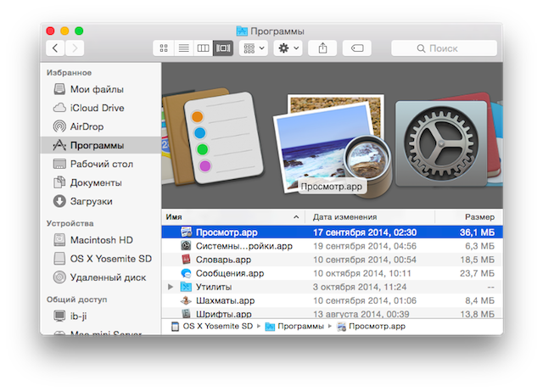Click the green full-screen window button
This screenshot has height=392, width=543.
pos(79,31)
